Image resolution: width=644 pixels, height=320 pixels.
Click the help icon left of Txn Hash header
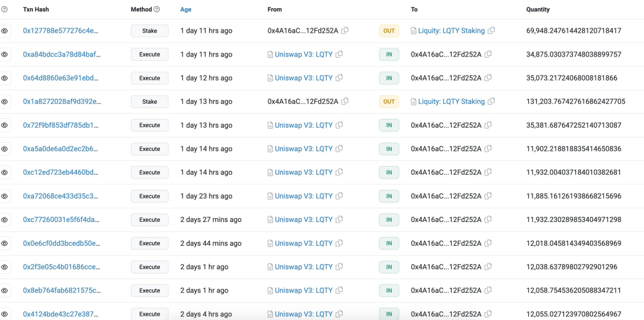(x=4, y=9)
